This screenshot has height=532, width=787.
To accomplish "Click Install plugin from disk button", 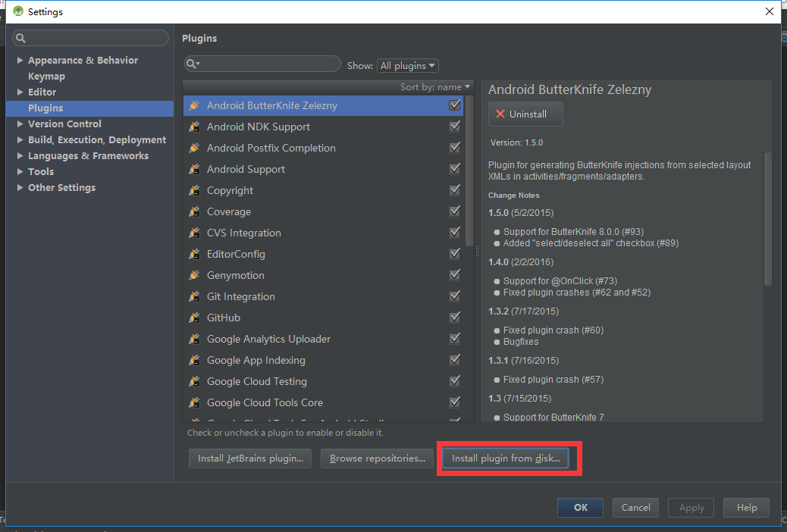I will pyautogui.click(x=506, y=458).
